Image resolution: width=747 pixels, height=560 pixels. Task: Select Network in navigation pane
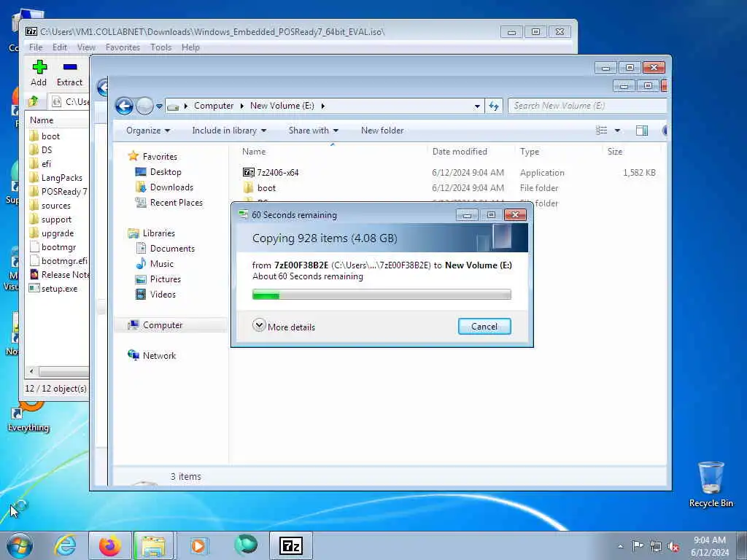click(152, 356)
